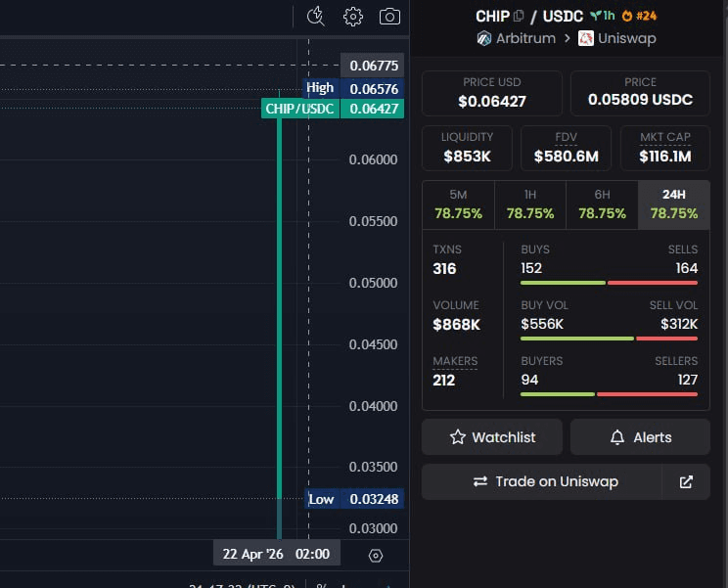Add pair to Watchlist
Viewport: 728px width, 588px height.
point(492,437)
